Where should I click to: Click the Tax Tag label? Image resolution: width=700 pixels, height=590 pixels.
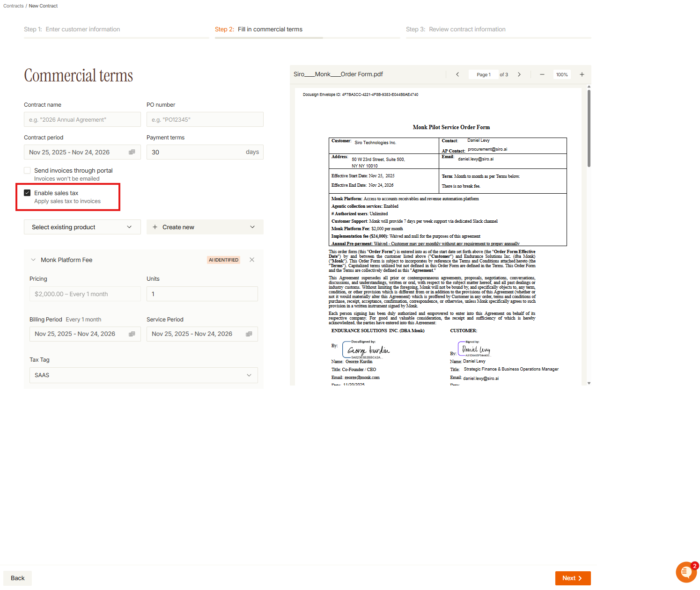[x=39, y=360]
